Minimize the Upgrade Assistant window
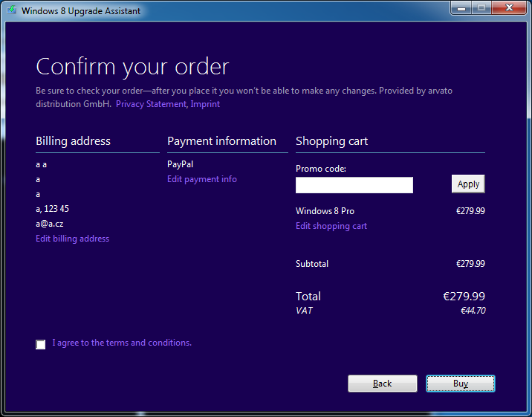The image size is (532, 417). [x=461, y=8]
